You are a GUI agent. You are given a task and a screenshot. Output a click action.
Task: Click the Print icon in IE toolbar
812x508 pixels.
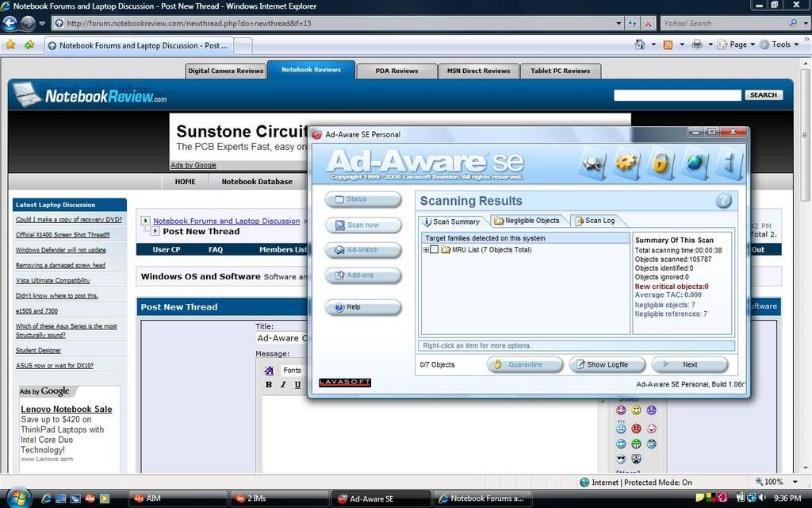[697, 44]
